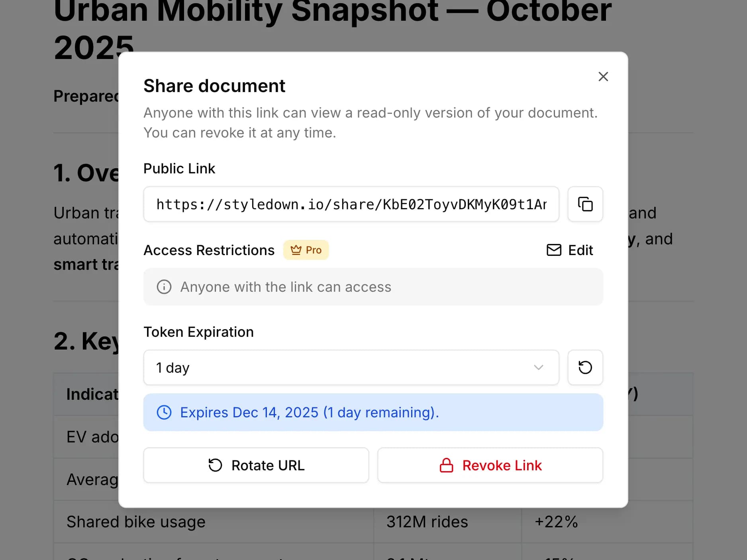Select the public link URL field
Screen dimensions: 747x560
pos(351,204)
